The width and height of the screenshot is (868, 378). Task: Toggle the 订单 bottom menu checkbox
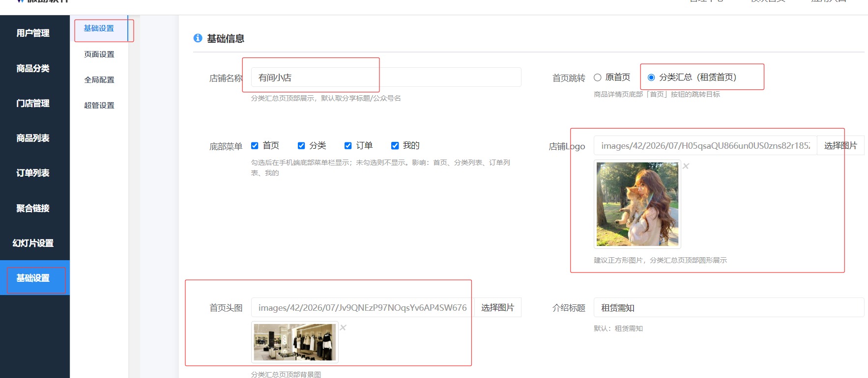click(x=348, y=145)
